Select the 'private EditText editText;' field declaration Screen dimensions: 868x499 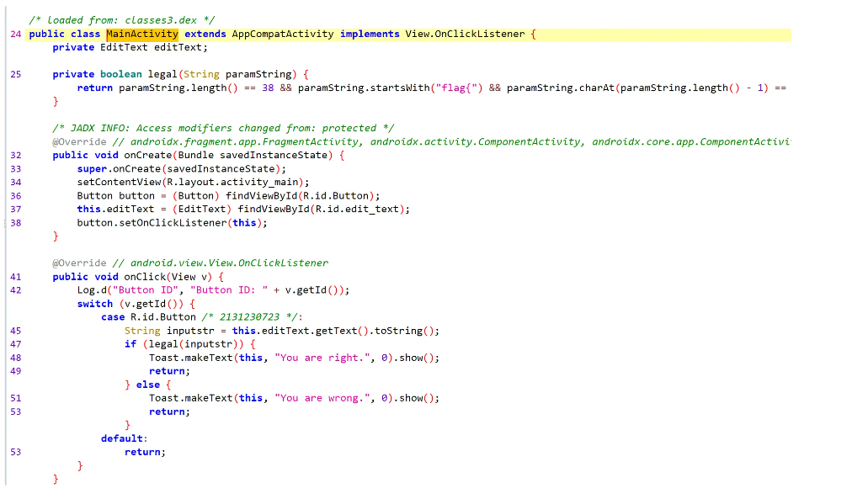(130, 48)
